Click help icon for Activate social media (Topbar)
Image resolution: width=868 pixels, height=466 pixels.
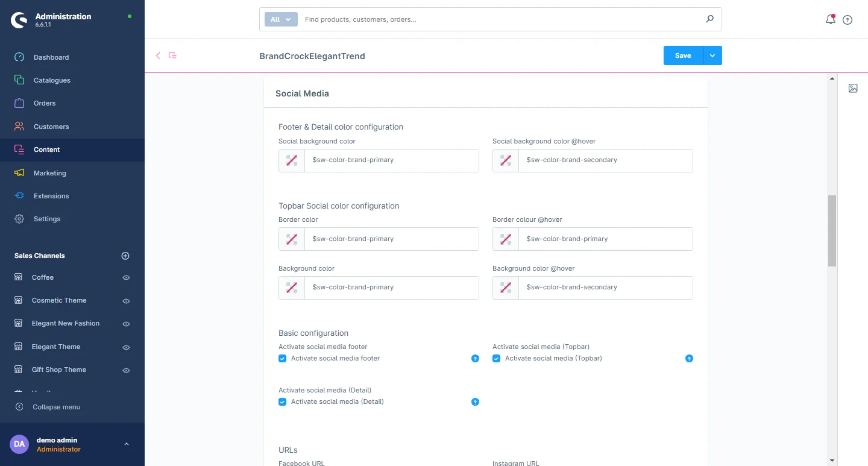coord(689,359)
